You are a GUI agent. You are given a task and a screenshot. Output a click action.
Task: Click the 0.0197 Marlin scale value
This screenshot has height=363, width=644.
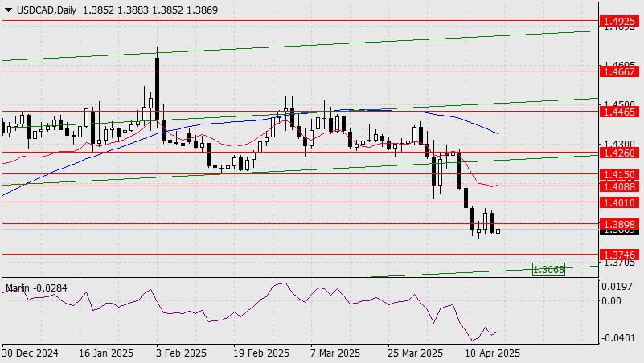(x=617, y=287)
